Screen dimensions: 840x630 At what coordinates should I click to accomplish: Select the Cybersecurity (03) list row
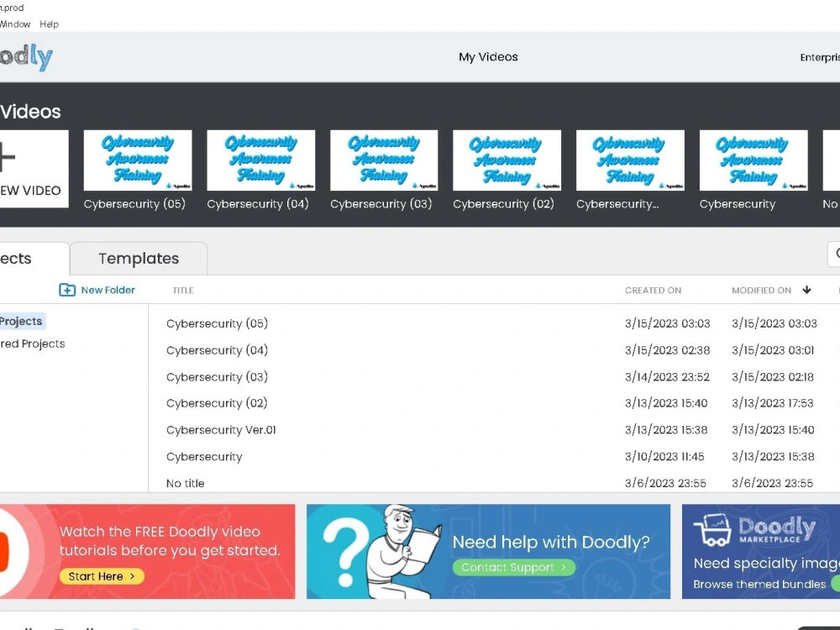493,377
